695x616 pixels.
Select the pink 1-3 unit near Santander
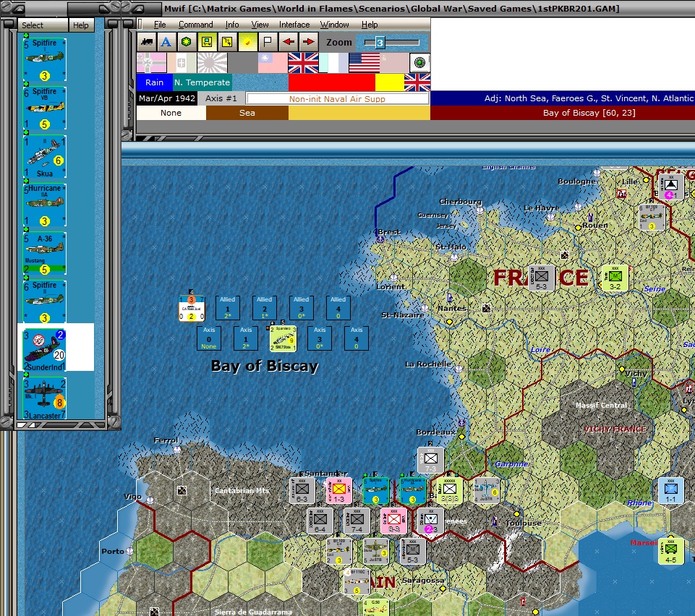(338, 490)
